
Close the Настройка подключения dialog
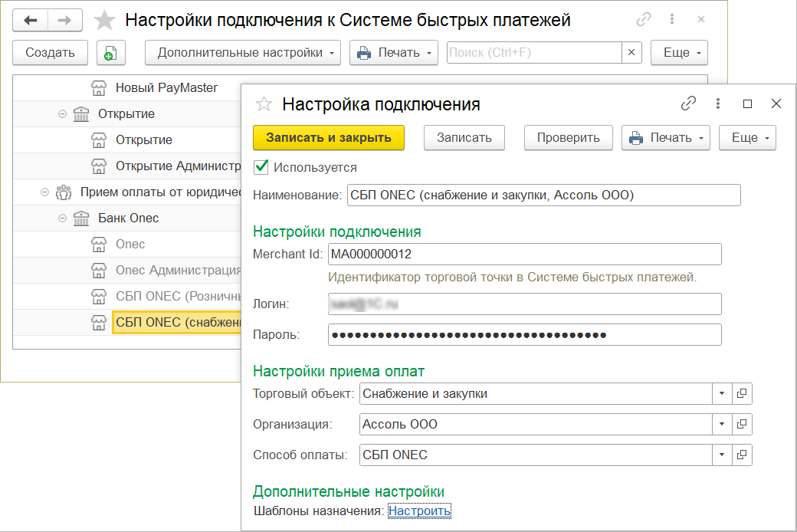776,103
